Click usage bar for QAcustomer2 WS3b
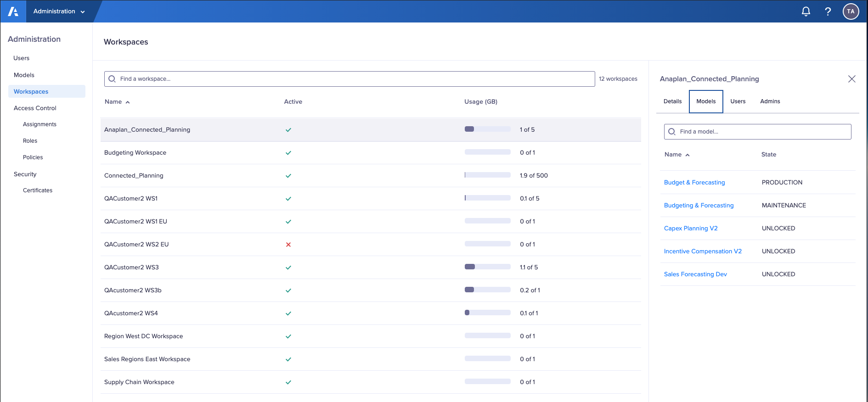The image size is (868, 402). [488, 290]
